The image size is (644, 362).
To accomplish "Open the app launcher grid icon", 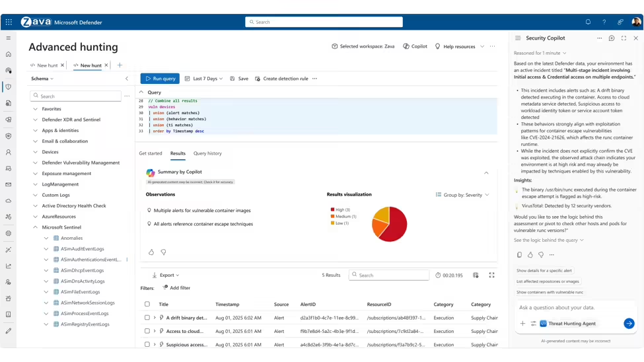I will (x=9, y=22).
